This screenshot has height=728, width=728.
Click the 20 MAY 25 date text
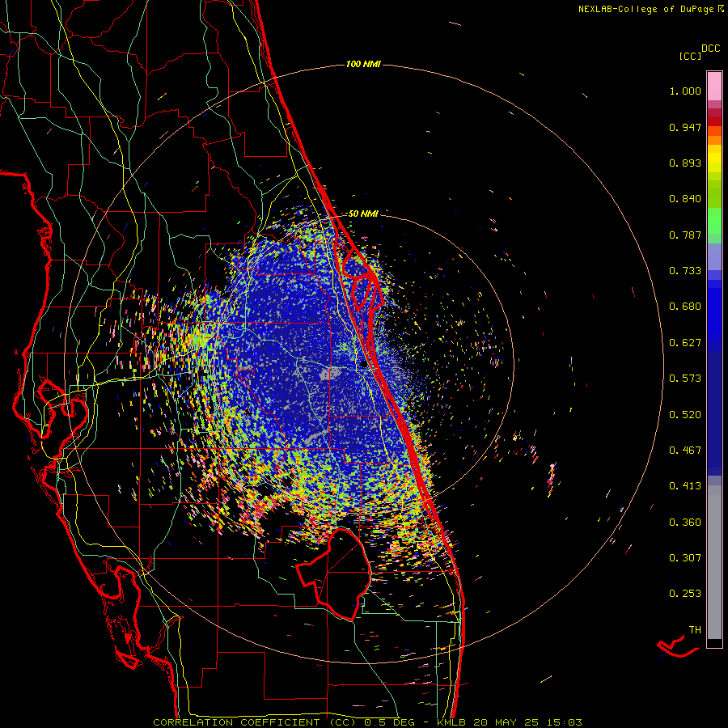click(507, 722)
